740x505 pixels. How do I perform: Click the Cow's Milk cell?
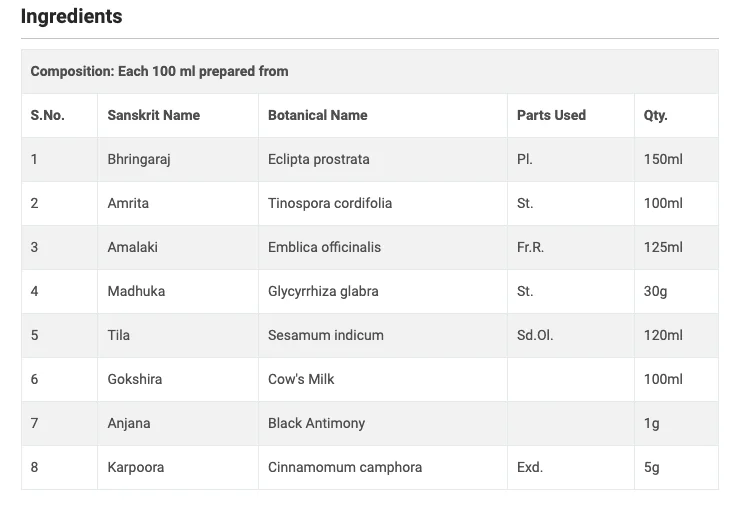pyautogui.click(x=301, y=379)
